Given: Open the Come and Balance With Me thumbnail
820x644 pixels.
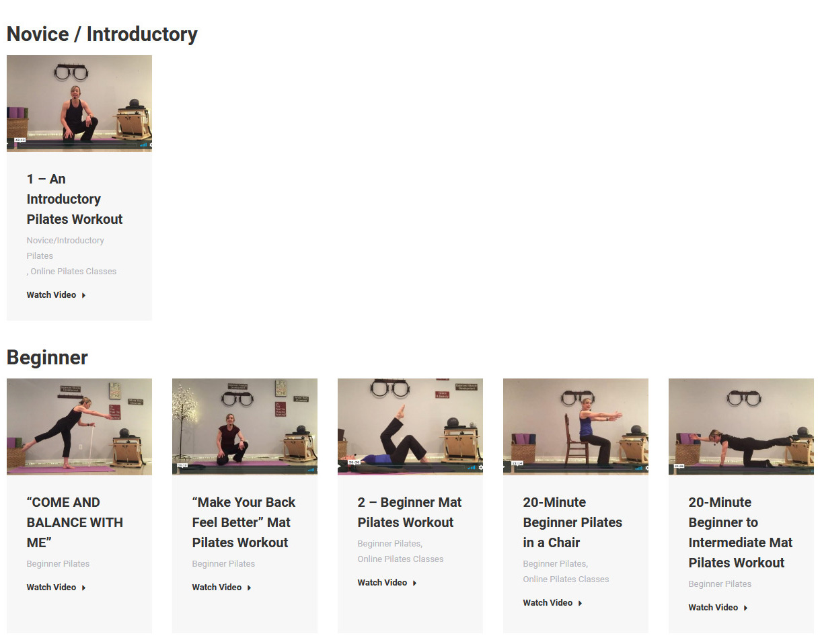Looking at the screenshot, I should click(79, 427).
